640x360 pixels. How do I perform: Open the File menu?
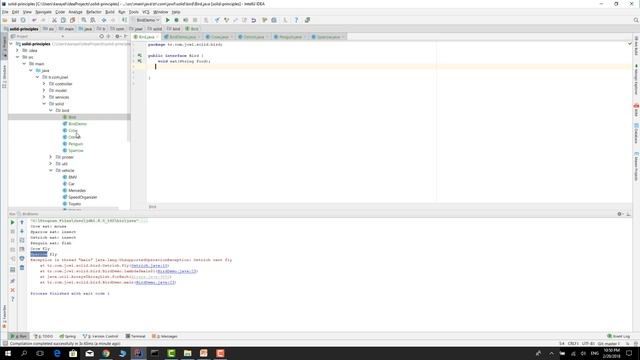click(5, 12)
